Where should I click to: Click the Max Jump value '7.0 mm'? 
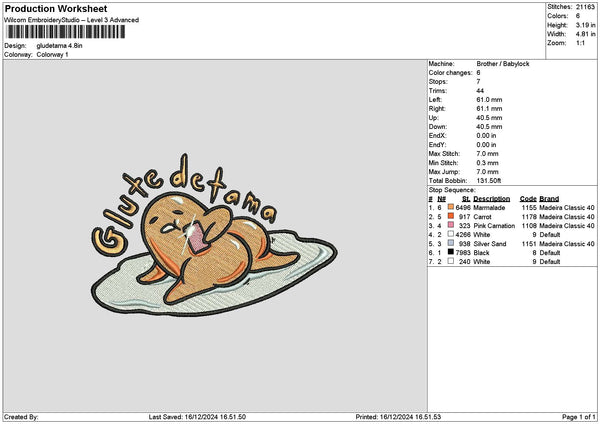pyautogui.click(x=487, y=172)
